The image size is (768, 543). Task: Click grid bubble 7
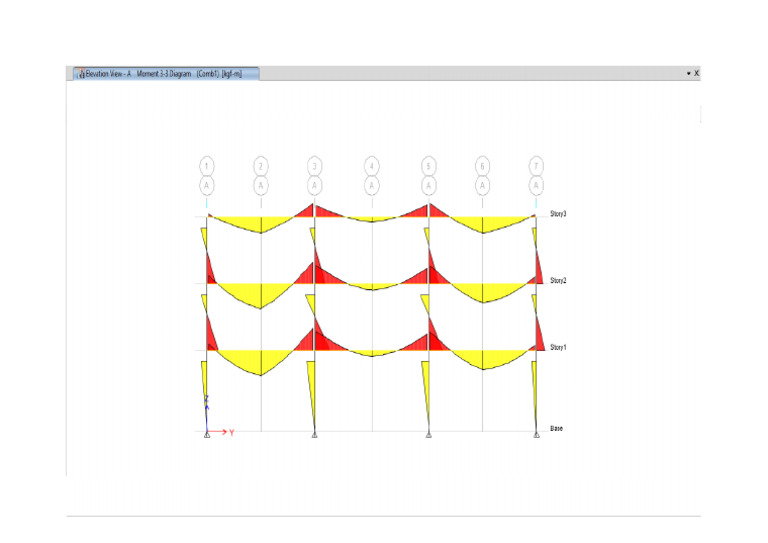pos(536,166)
